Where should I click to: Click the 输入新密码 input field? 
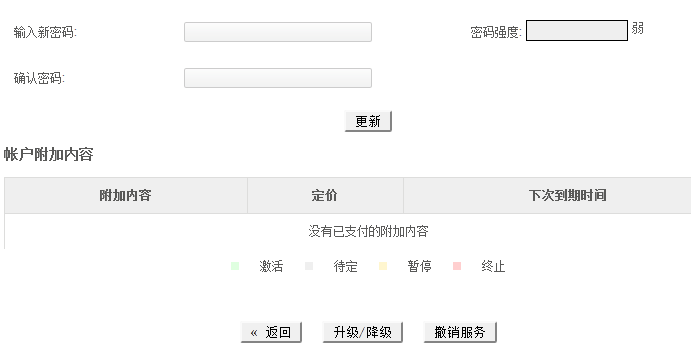coord(278,32)
